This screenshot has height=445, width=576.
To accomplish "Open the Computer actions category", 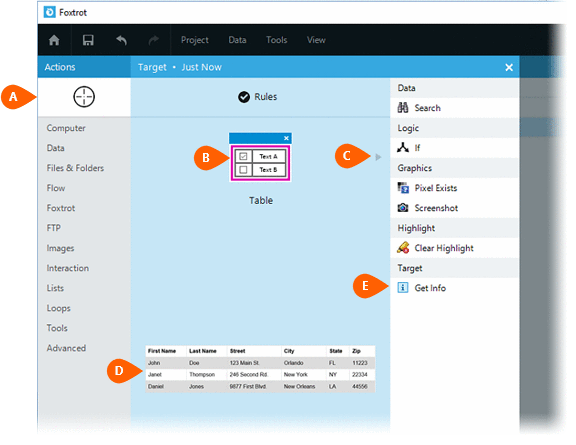I will pyautogui.click(x=66, y=128).
